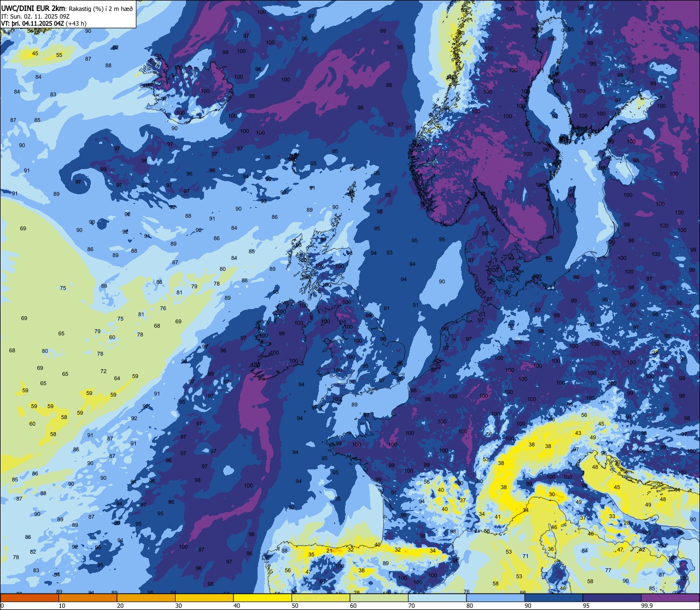
Task: Click the orange 10–20 legend swatch
Action: 87,597
